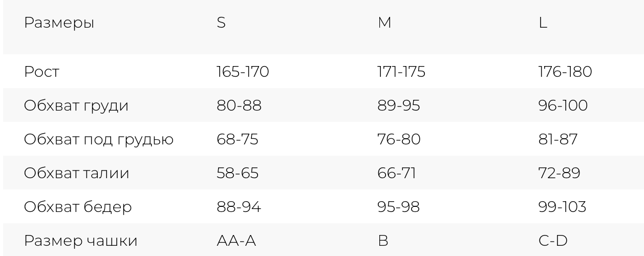644x256 pixels.
Task: Select hip value 99-103
Action: pyautogui.click(x=562, y=207)
